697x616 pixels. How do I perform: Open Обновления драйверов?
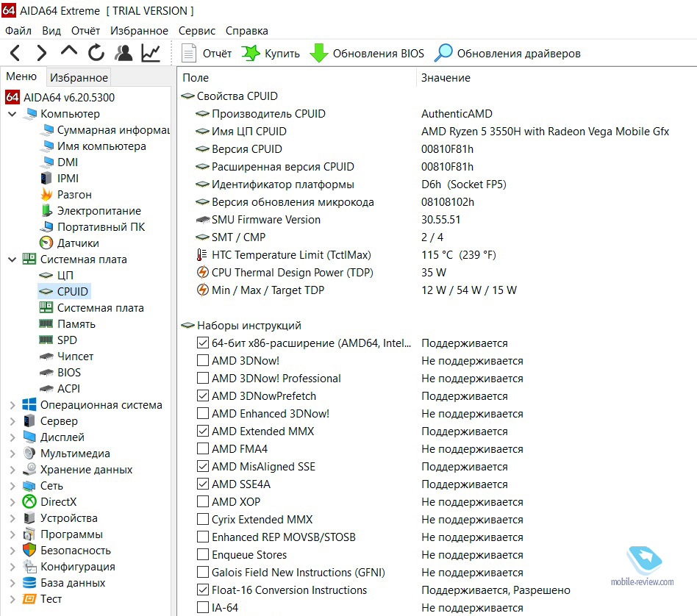pyautogui.click(x=507, y=54)
